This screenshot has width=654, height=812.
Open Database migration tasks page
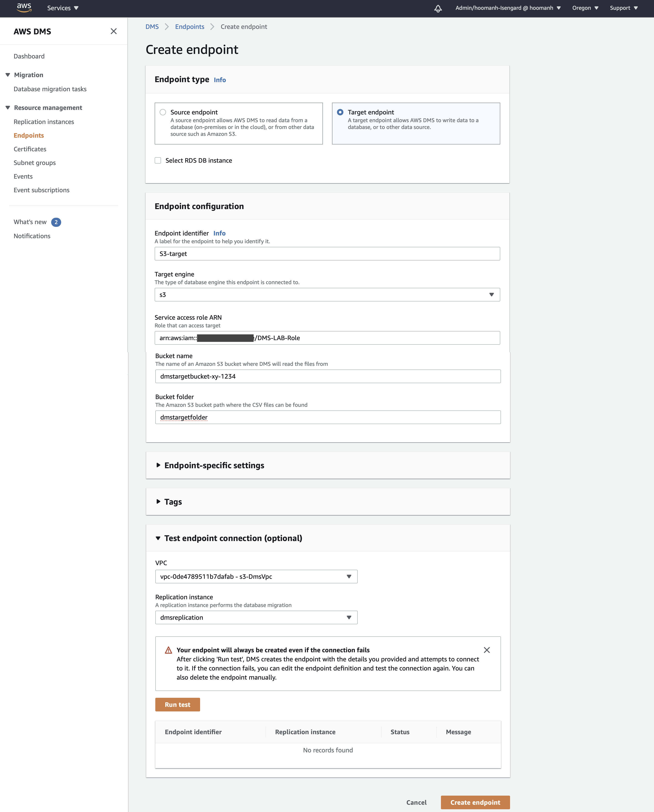pos(50,89)
